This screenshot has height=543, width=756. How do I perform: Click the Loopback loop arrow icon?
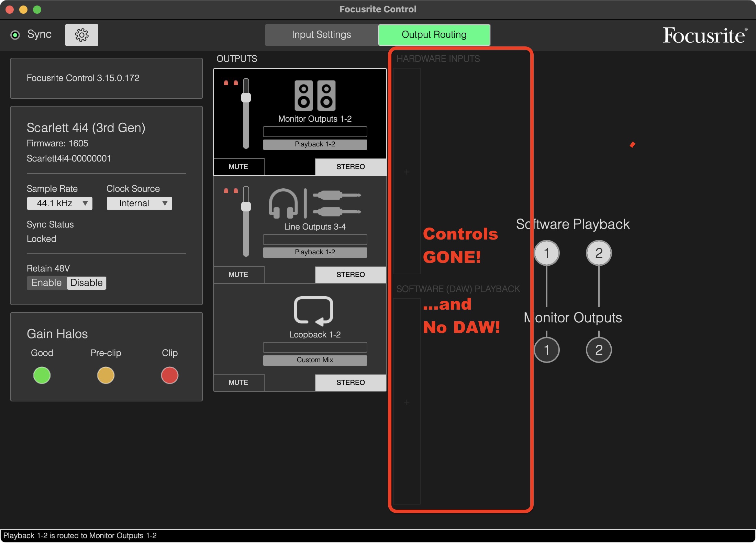coord(313,310)
